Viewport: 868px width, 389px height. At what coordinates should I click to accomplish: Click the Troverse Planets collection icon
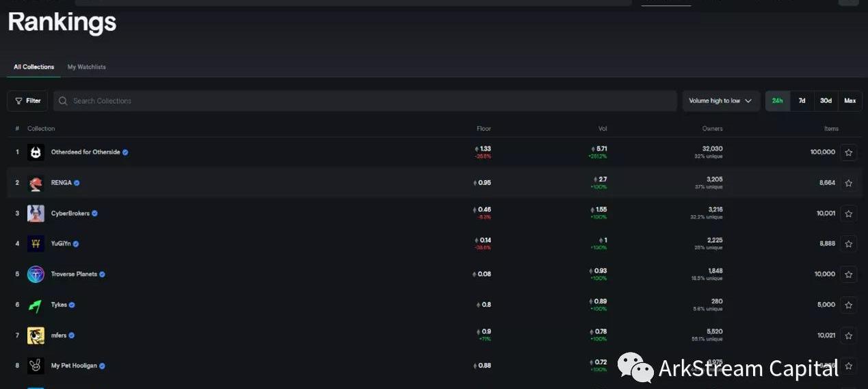point(36,274)
